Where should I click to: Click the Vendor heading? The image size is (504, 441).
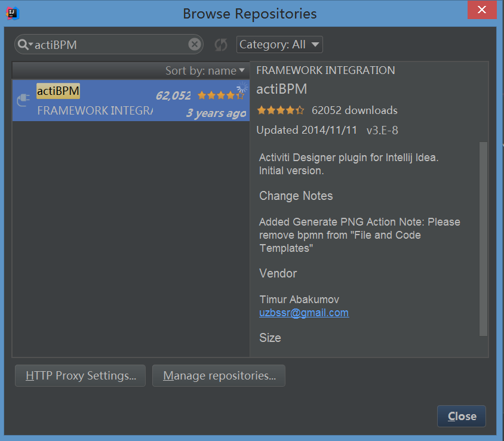tap(278, 273)
